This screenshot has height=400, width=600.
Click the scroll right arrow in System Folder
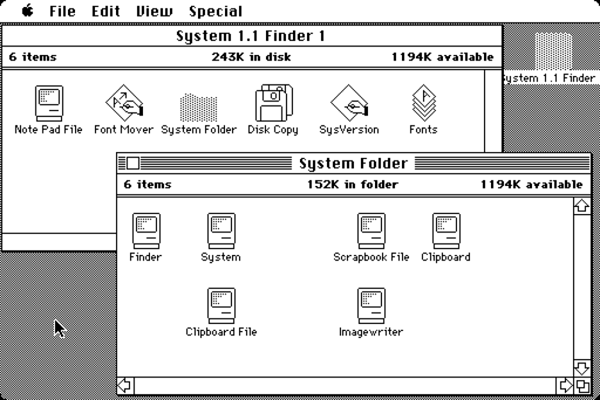[565, 385]
